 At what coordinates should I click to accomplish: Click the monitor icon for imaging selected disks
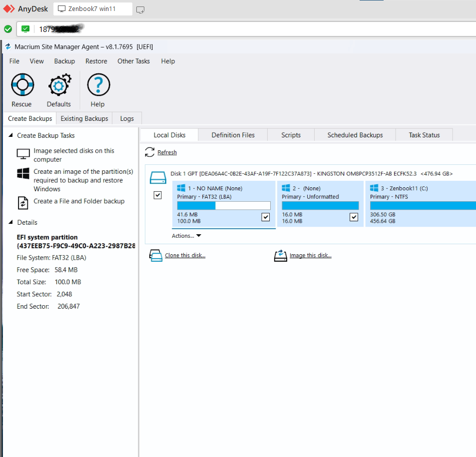[23, 154]
